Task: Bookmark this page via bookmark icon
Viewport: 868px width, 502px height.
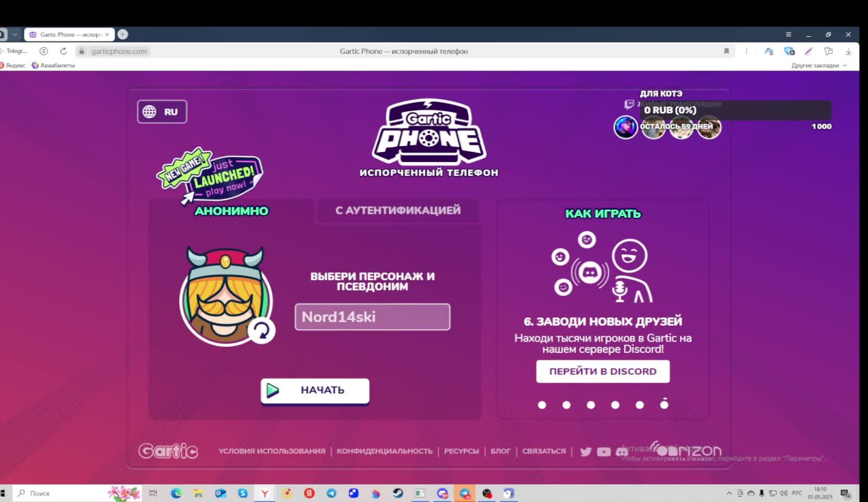Action: click(726, 51)
